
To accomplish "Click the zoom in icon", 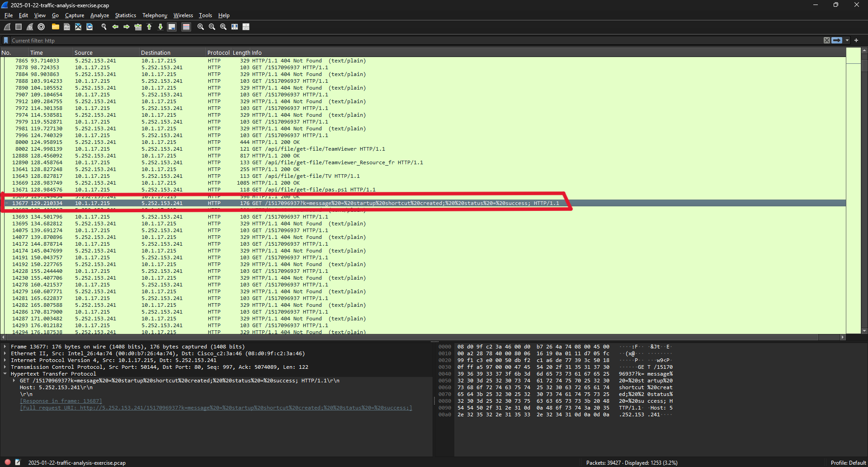I will (x=201, y=27).
